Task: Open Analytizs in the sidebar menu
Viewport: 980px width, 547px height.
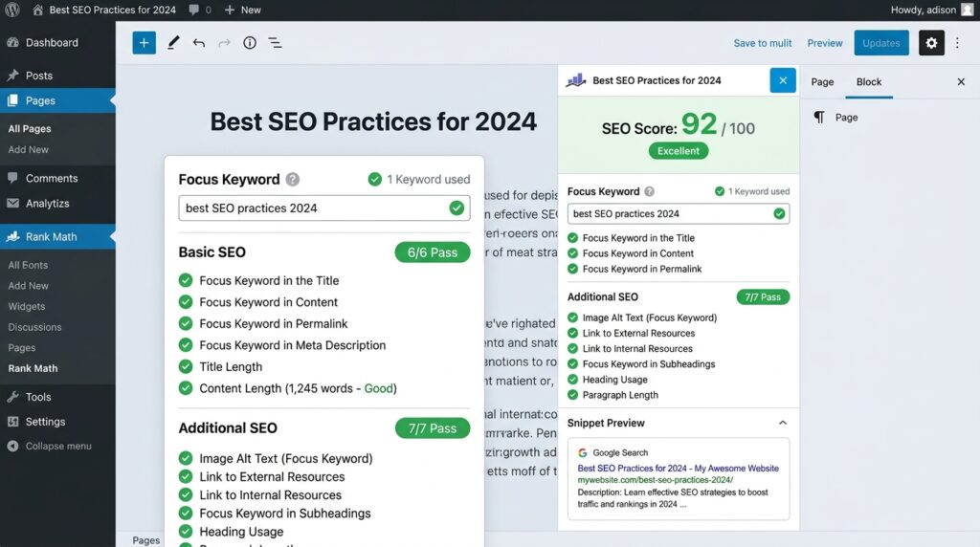Action: coord(47,203)
